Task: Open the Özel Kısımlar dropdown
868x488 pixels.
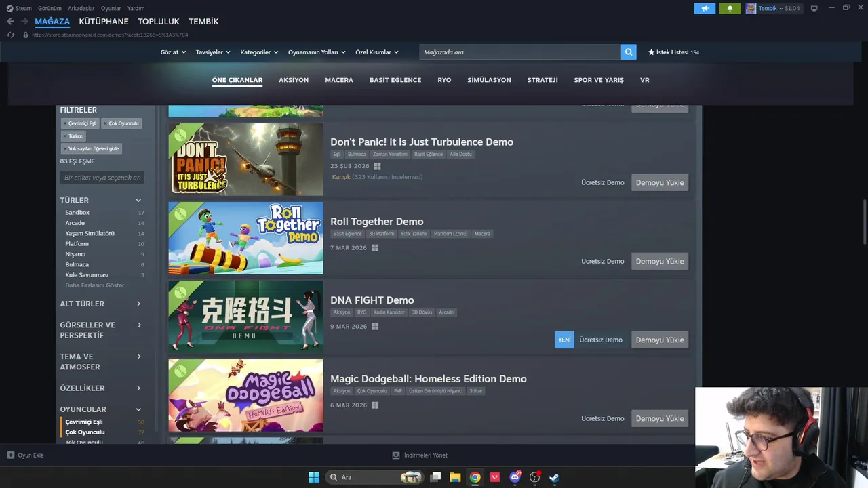Action: pos(377,52)
